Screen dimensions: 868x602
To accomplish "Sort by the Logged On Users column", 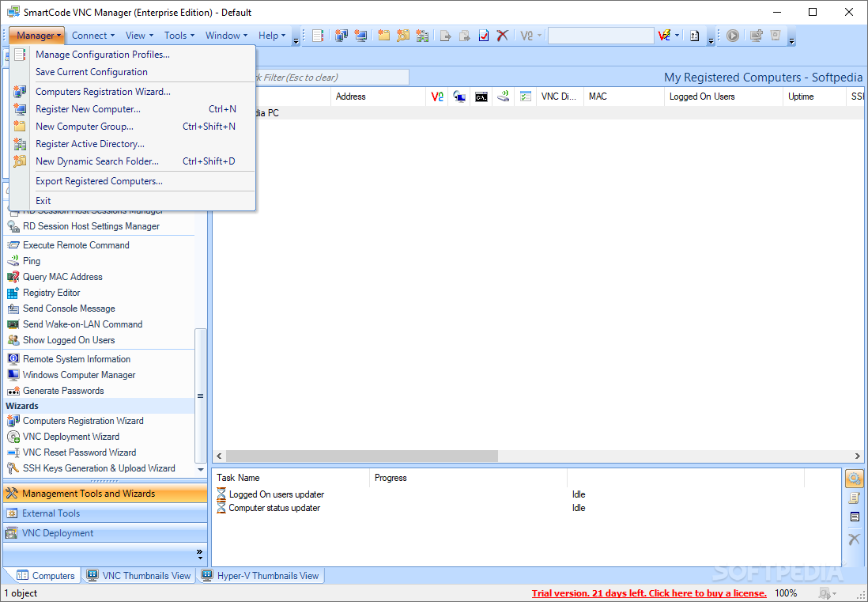I will [x=723, y=97].
